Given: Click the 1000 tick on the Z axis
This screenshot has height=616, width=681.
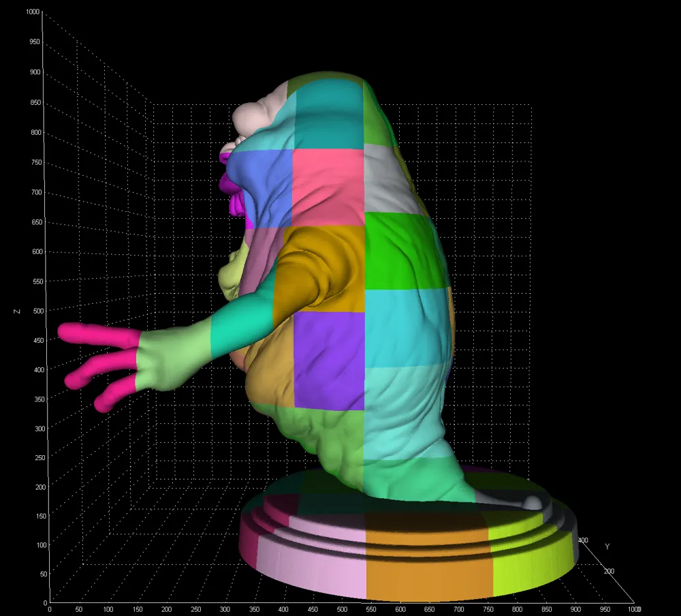Looking at the screenshot, I should point(31,13).
